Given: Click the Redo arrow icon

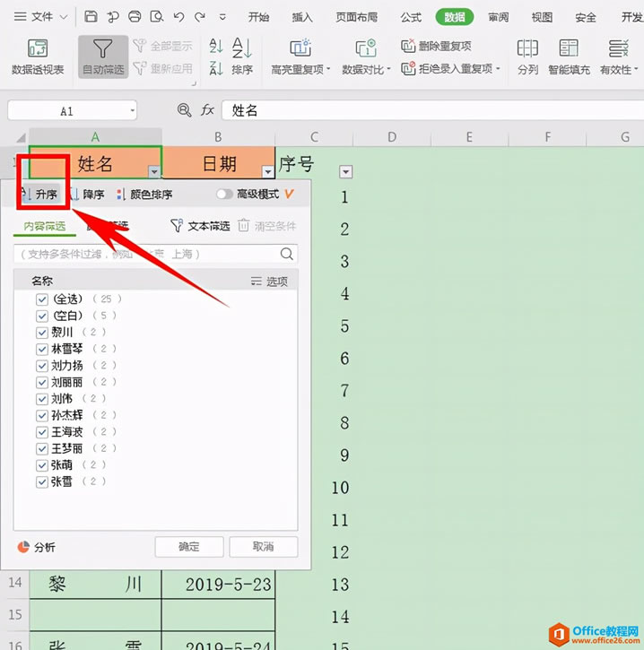Looking at the screenshot, I should pyautogui.click(x=200, y=17).
